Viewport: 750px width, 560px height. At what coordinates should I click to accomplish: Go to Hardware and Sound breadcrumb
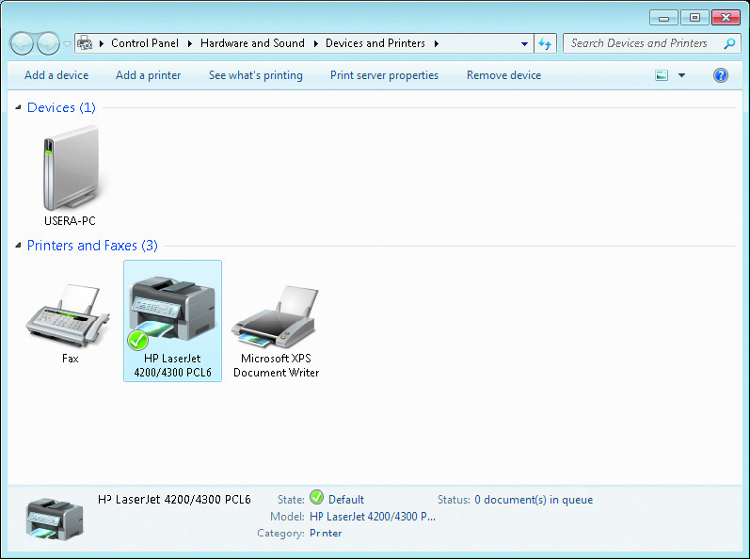[252, 43]
